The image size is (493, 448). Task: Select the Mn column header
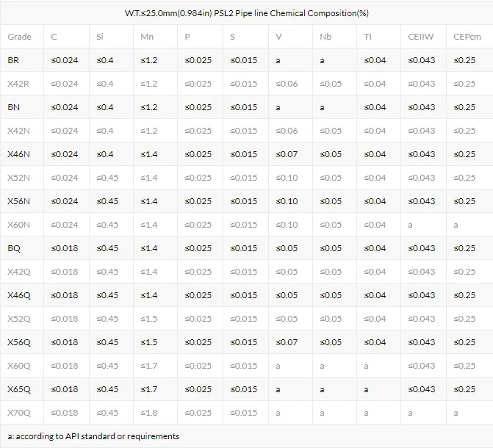[x=147, y=37]
